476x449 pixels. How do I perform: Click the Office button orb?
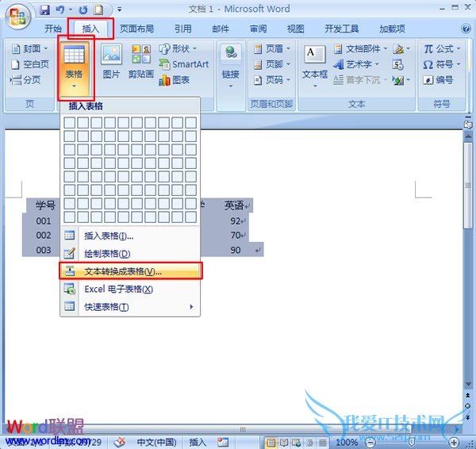pos(17,16)
